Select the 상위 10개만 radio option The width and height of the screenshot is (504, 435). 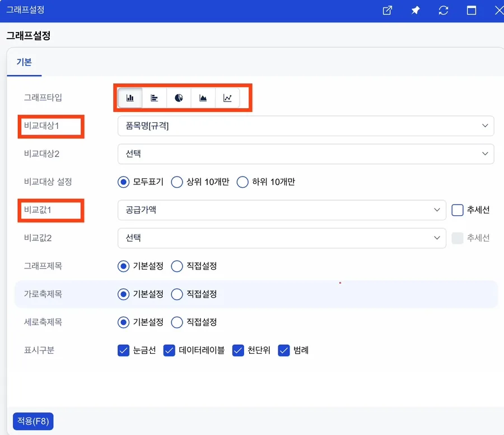[x=177, y=182]
